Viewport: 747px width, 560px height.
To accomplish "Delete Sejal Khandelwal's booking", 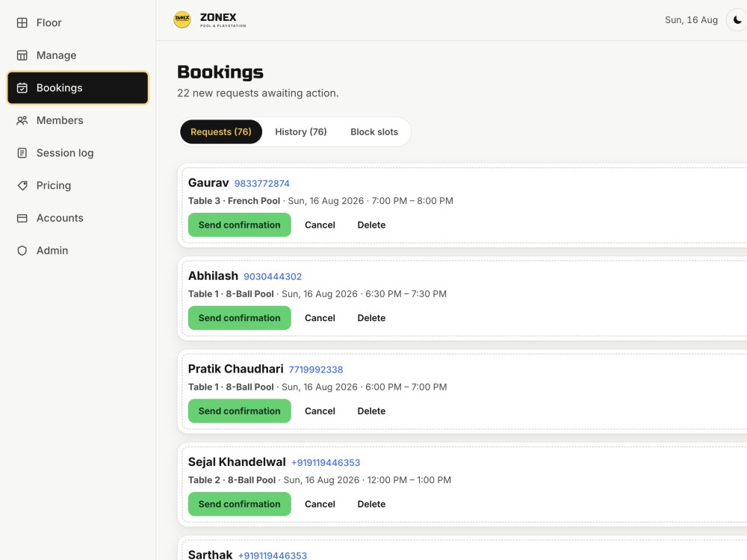I will (371, 504).
